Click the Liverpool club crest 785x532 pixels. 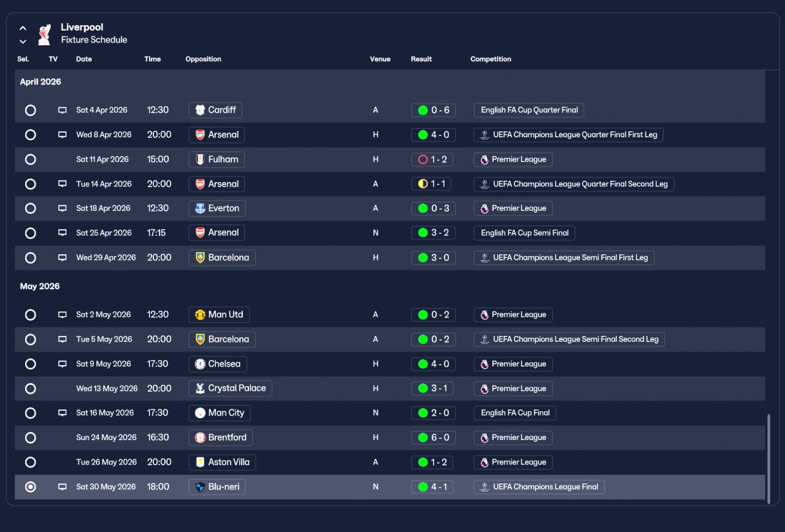point(44,34)
